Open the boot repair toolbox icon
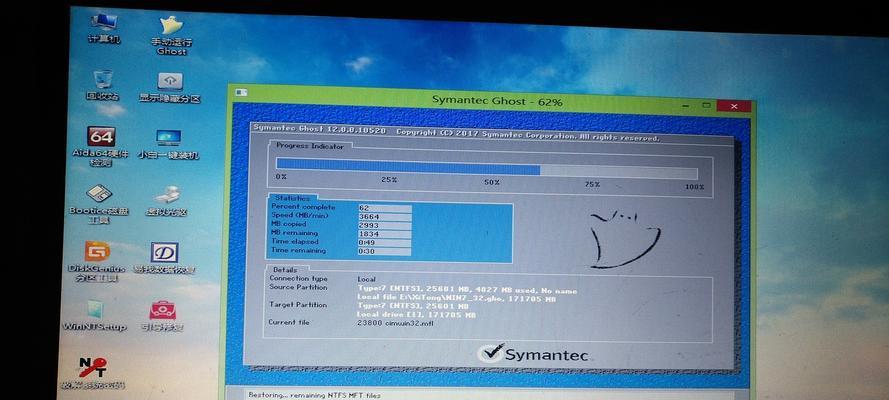The width and height of the screenshot is (889, 400). pos(162,312)
